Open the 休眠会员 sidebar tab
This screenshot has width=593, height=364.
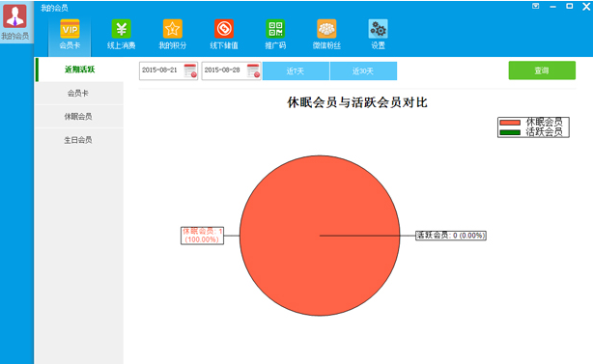(79, 117)
